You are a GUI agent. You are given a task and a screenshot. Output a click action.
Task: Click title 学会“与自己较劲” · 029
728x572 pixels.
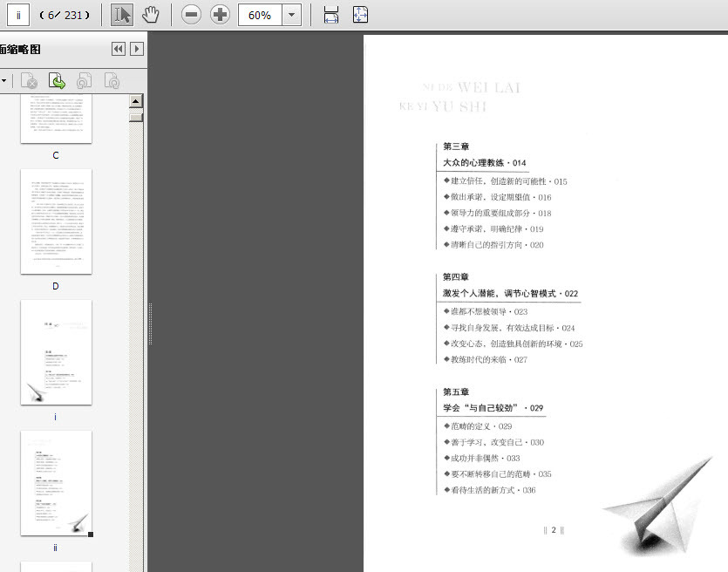coord(493,408)
